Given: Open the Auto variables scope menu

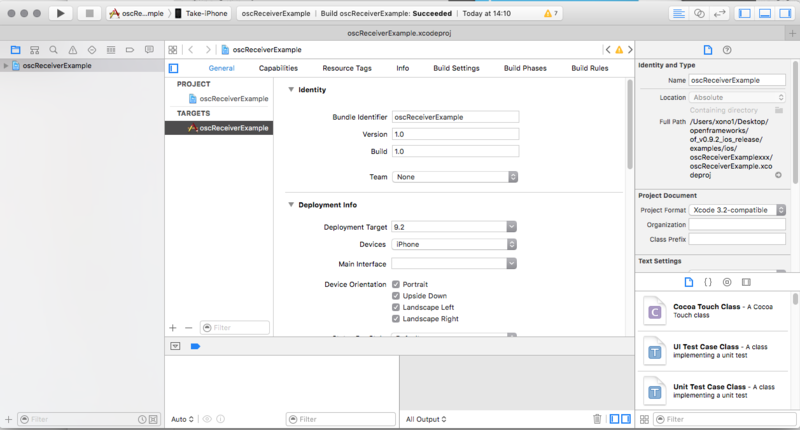Looking at the screenshot, I should point(182,419).
